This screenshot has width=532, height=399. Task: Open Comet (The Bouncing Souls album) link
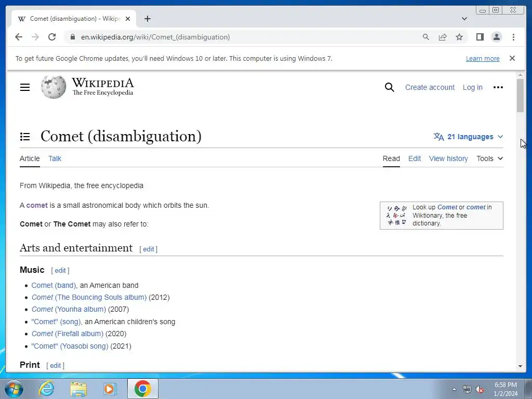pos(89,297)
